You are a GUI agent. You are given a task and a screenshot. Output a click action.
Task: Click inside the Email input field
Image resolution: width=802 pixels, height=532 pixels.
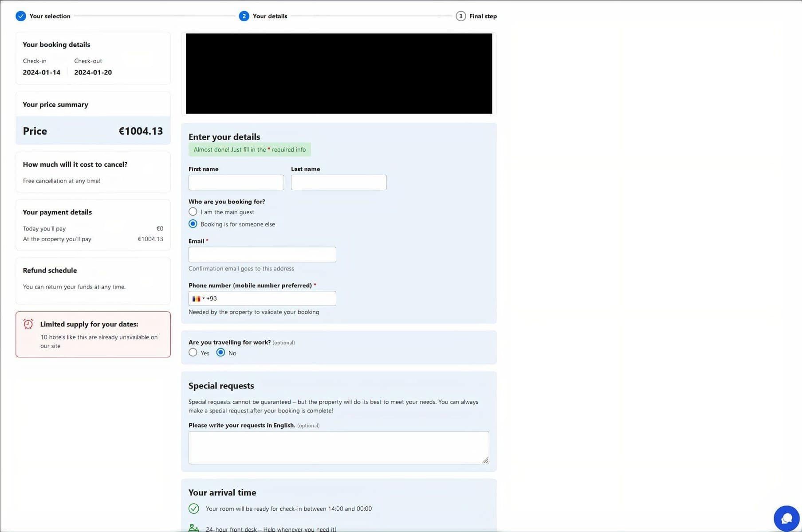click(x=262, y=254)
